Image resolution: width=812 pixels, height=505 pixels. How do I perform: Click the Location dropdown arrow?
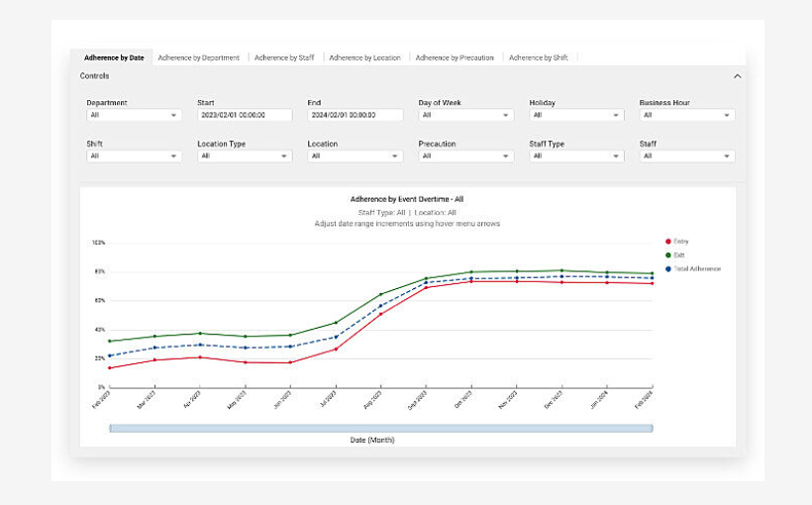pos(395,155)
